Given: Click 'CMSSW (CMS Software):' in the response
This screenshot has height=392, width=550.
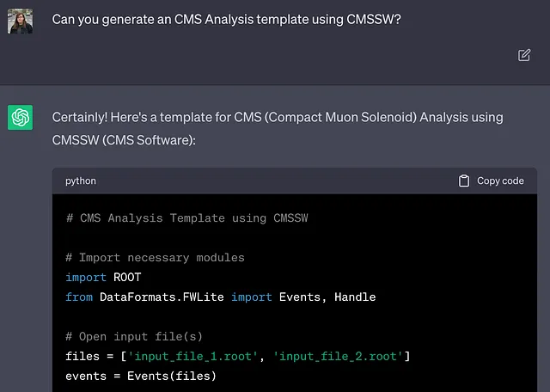Looking at the screenshot, I should tap(124, 140).
